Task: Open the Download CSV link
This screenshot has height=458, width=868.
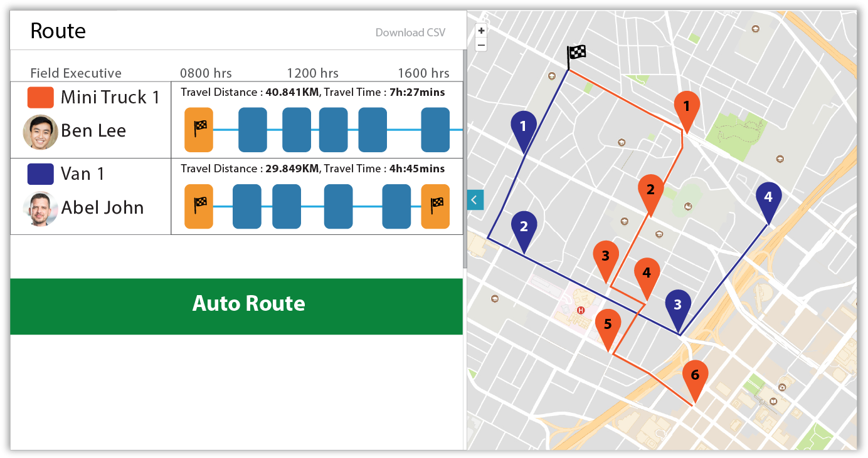Action: [410, 32]
